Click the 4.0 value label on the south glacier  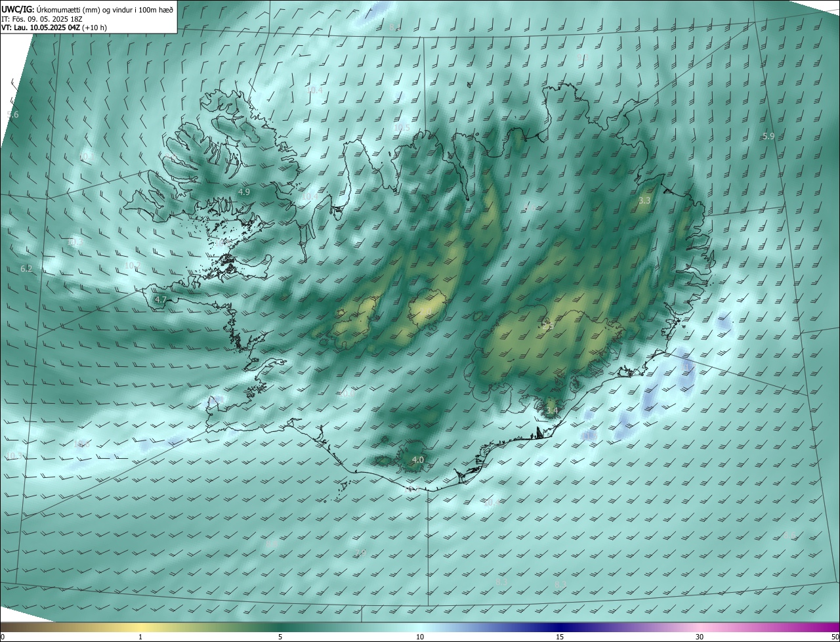[417, 460]
